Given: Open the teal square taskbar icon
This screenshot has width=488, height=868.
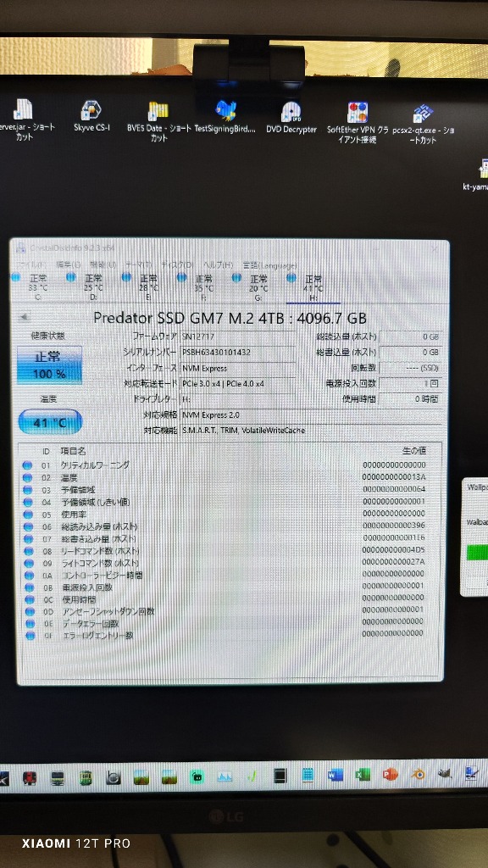Looking at the screenshot, I should pos(197,777).
